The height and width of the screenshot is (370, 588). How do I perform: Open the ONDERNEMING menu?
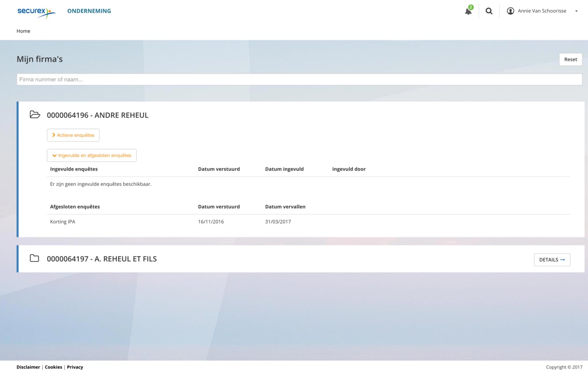click(x=89, y=11)
